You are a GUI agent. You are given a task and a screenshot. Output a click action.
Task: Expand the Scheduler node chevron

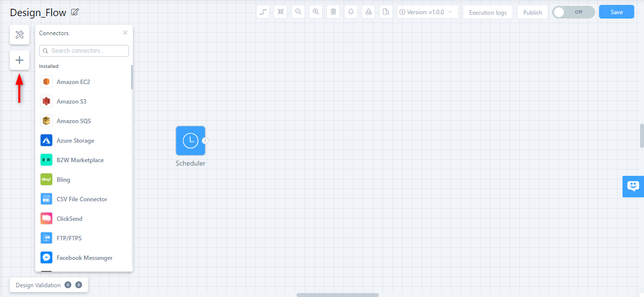[x=205, y=139]
